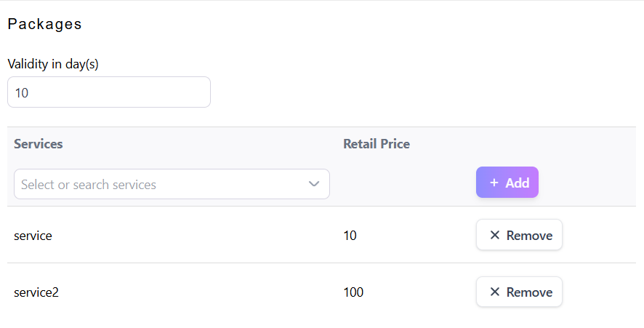Remove the service row
644x328 pixels.
point(519,235)
